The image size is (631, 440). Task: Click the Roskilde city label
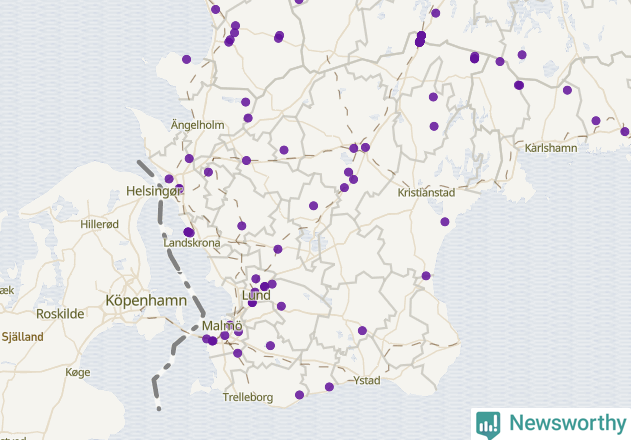pyautogui.click(x=60, y=314)
